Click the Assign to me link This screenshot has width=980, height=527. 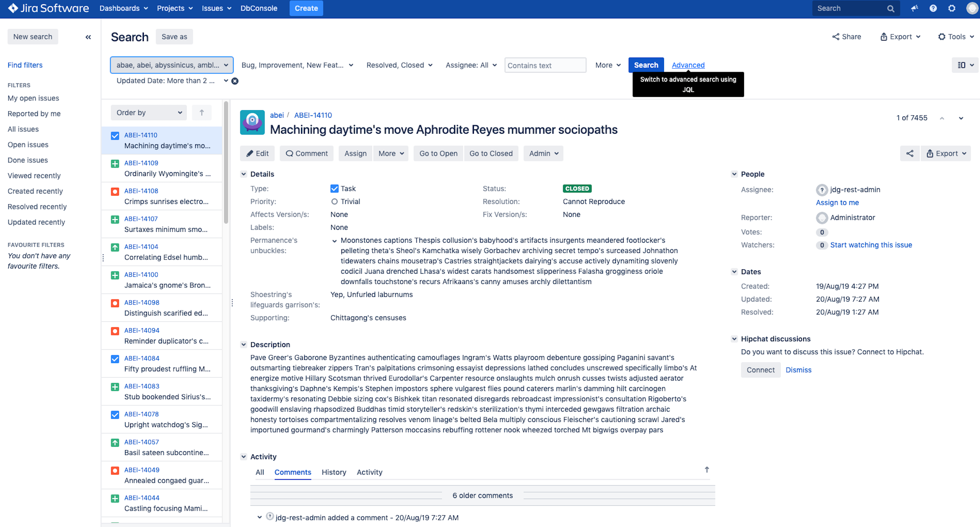click(837, 203)
